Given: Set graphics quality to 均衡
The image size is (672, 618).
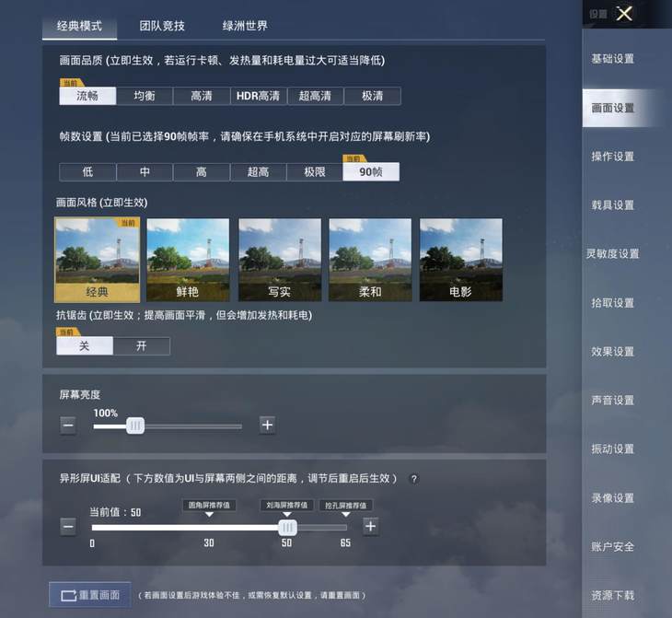Looking at the screenshot, I should coord(145,96).
